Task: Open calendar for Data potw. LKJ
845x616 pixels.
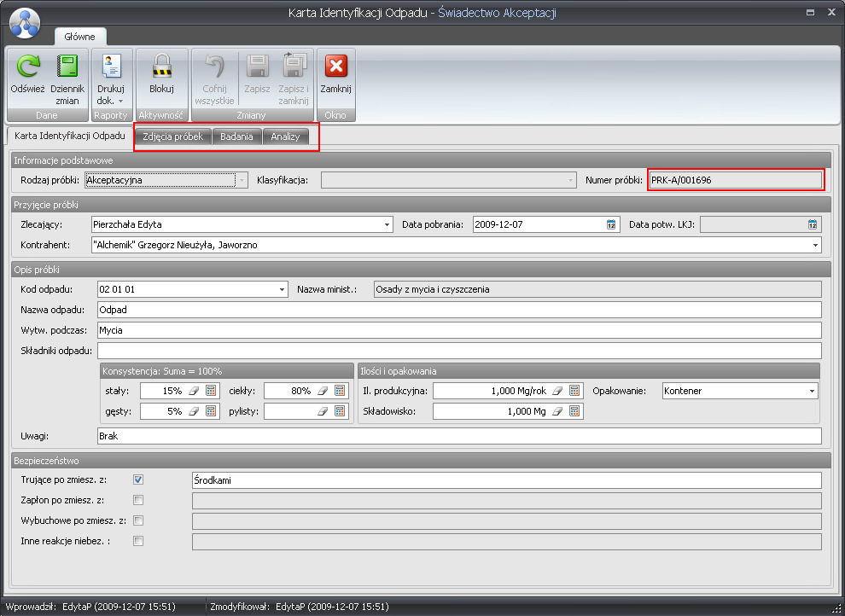Action: pos(813,224)
